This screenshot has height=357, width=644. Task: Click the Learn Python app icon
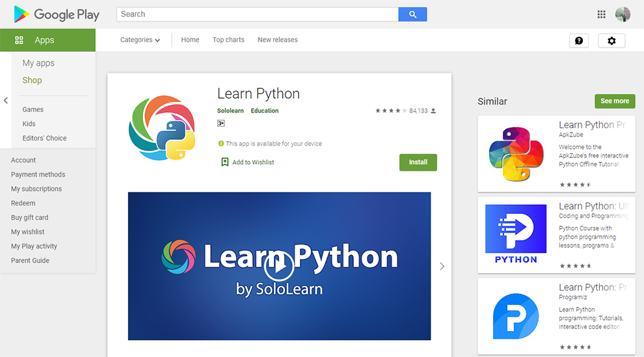pyautogui.click(x=162, y=127)
